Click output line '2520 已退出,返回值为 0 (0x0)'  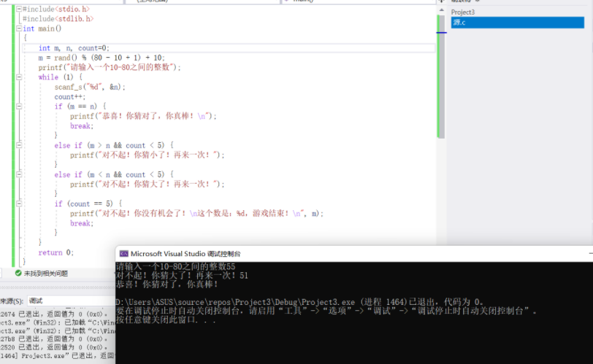pyautogui.click(x=54, y=347)
